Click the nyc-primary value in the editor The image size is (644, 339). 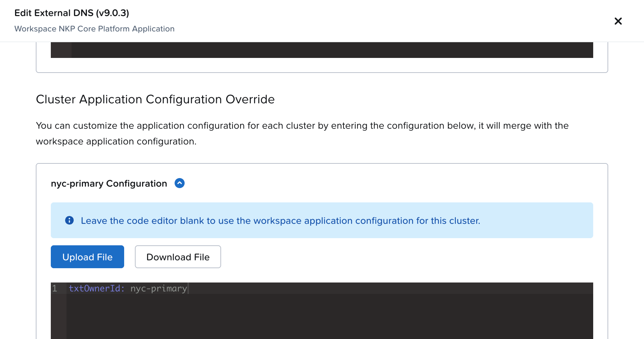[x=158, y=288]
